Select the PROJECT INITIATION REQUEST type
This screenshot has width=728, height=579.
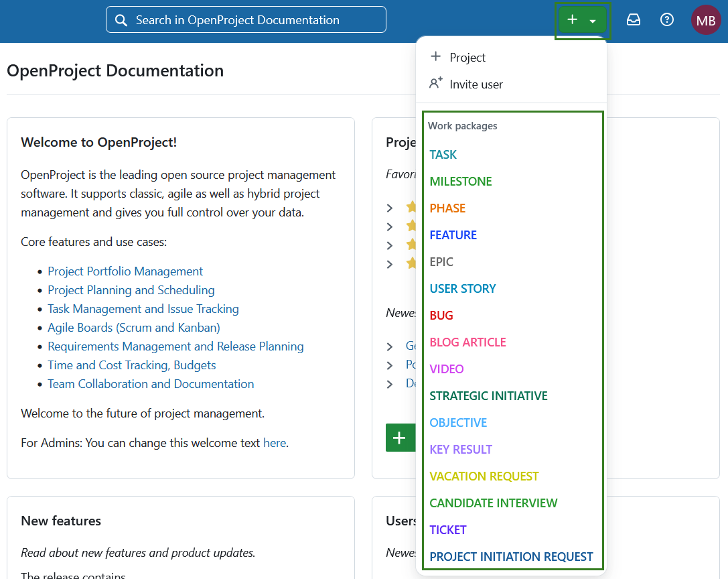pyautogui.click(x=511, y=556)
